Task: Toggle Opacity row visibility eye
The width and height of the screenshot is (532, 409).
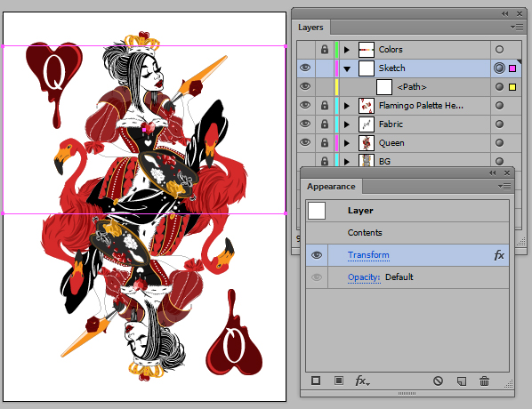Action: [x=317, y=277]
